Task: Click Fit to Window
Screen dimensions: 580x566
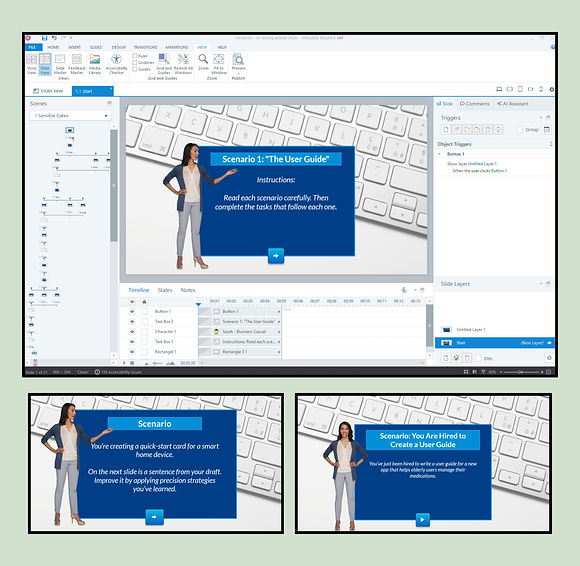Action: [219, 64]
